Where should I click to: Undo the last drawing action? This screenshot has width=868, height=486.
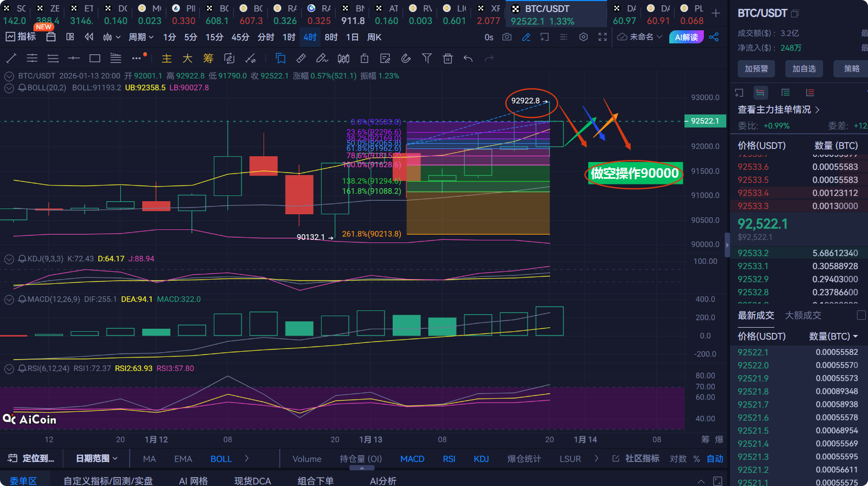pos(467,58)
